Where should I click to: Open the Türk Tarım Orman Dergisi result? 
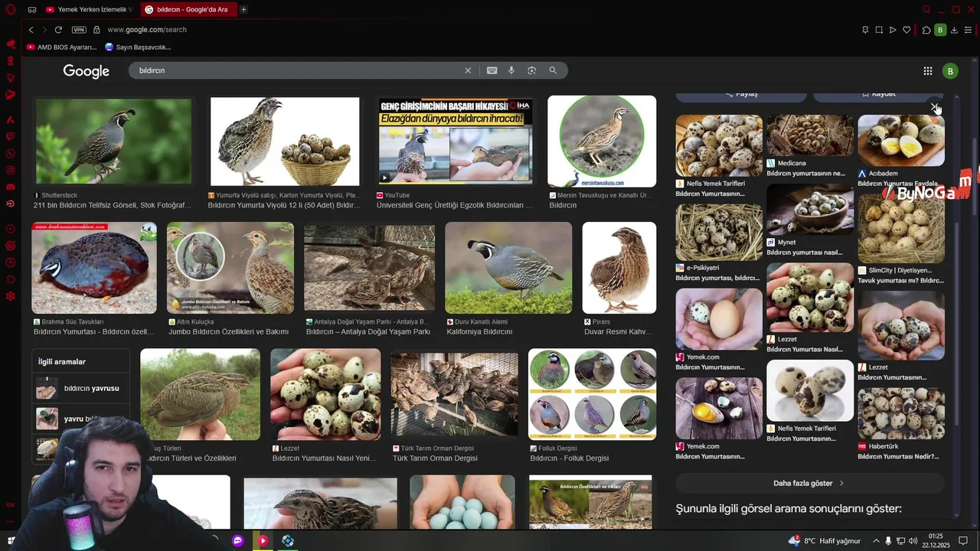click(x=454, y=394)
